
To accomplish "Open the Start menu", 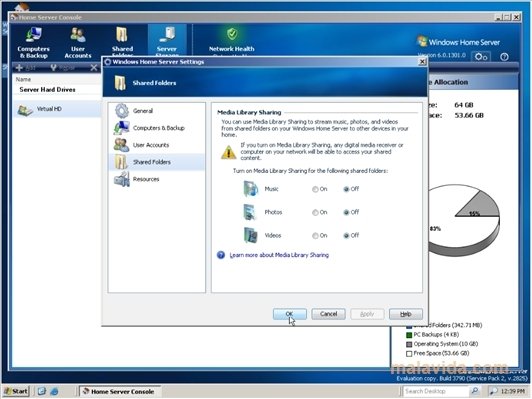I will (x=16, y=391).
